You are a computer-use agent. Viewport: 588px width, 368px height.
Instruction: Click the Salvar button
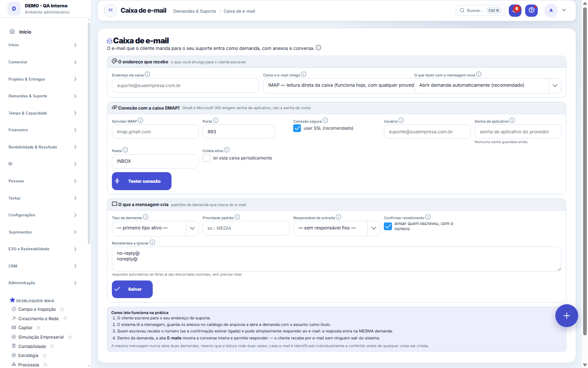click(132, 289)
